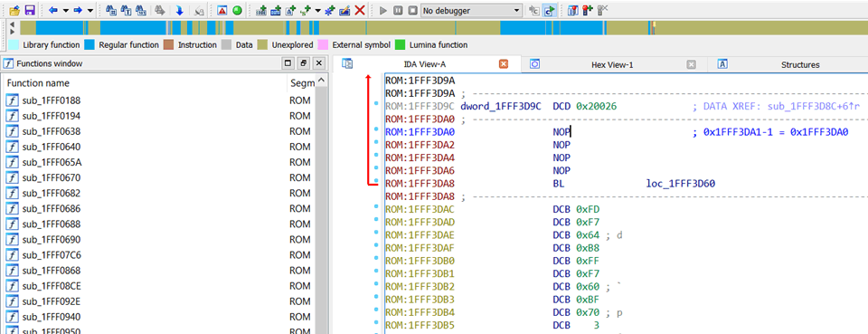This screenshot has width=868, height=334.
Task: Switch to the Hex View-1 tab
Action: pyautogui.click(x=612, y=65)
